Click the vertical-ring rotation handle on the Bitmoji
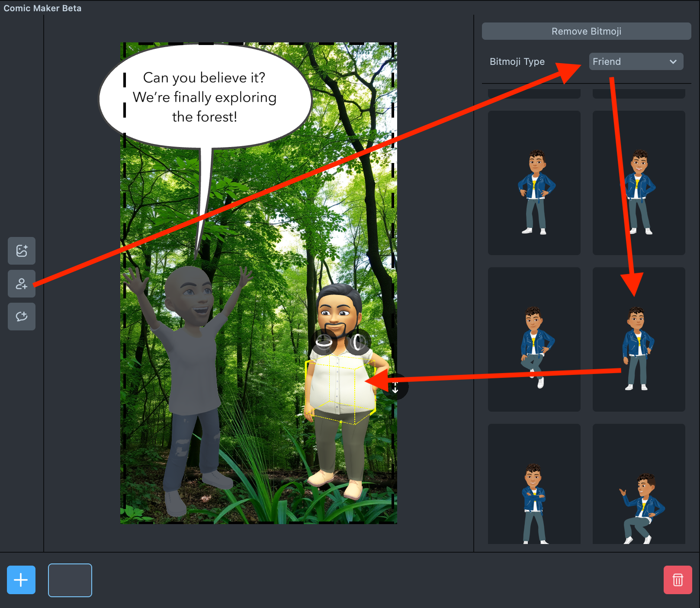The width and height of the screenshot is (700, 608). coord(357,342)
